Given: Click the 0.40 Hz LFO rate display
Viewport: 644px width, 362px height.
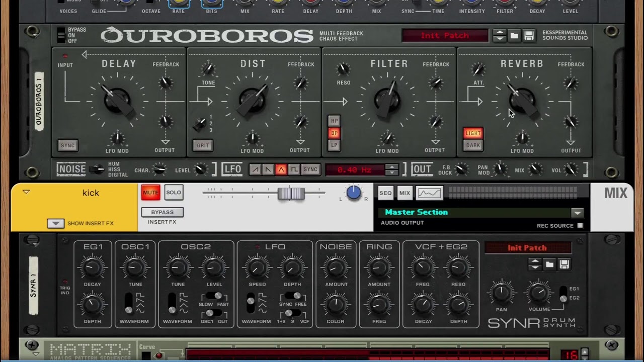Looking at the screenshot, I should (x=355, y=169).
